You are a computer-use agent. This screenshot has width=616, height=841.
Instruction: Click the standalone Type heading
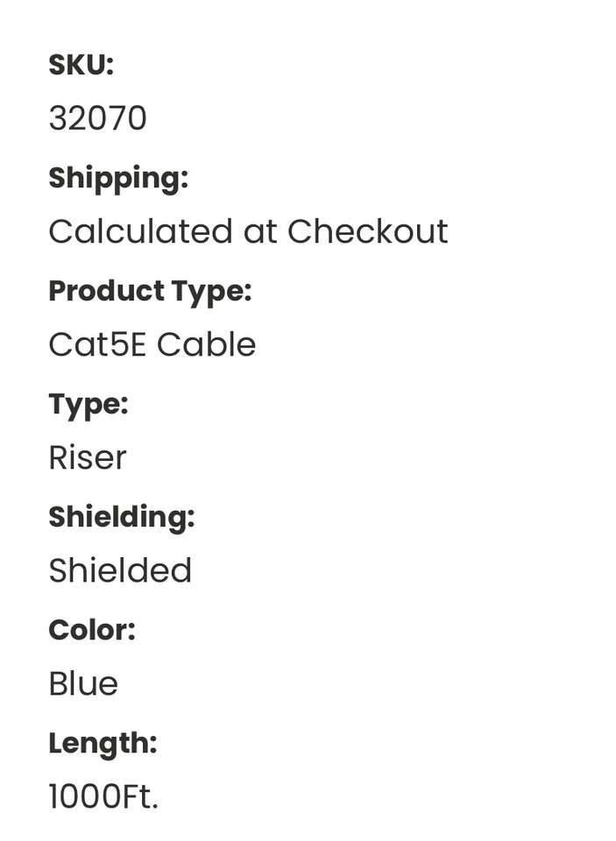pos(88,404)
